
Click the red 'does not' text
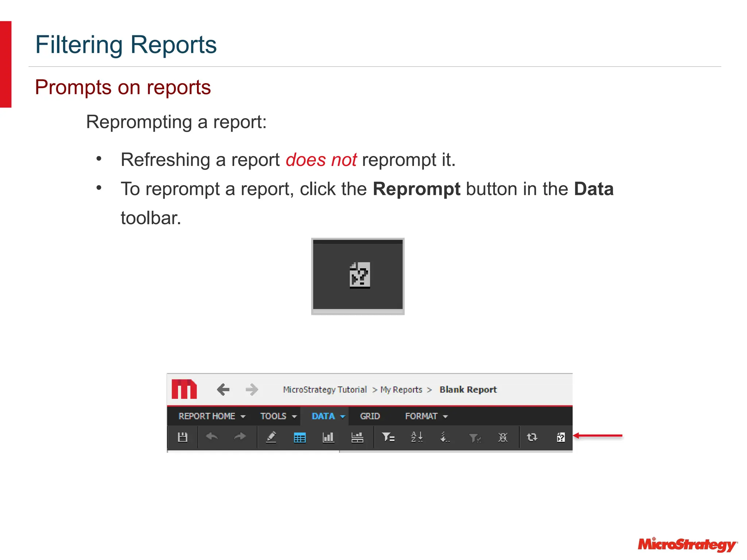coord(321,160)
